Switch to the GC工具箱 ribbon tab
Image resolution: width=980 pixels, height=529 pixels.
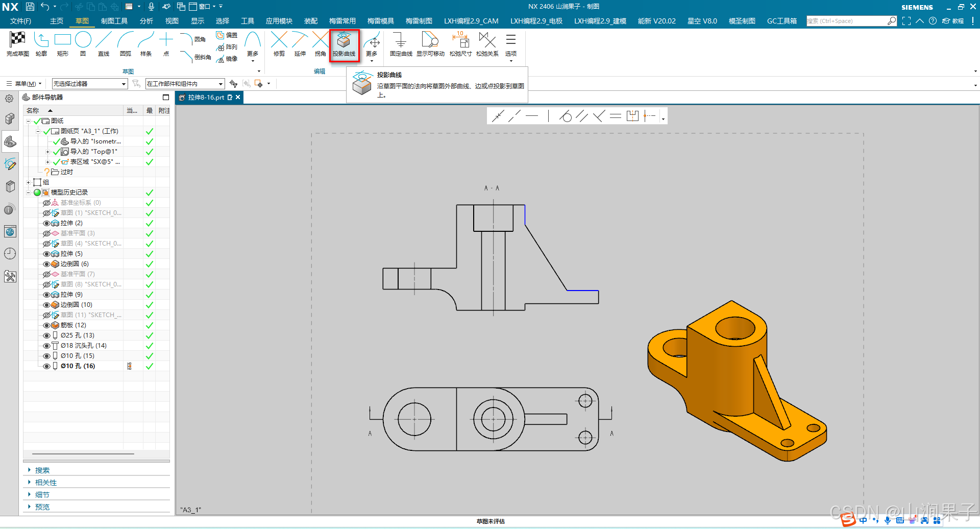click(782, 21)
